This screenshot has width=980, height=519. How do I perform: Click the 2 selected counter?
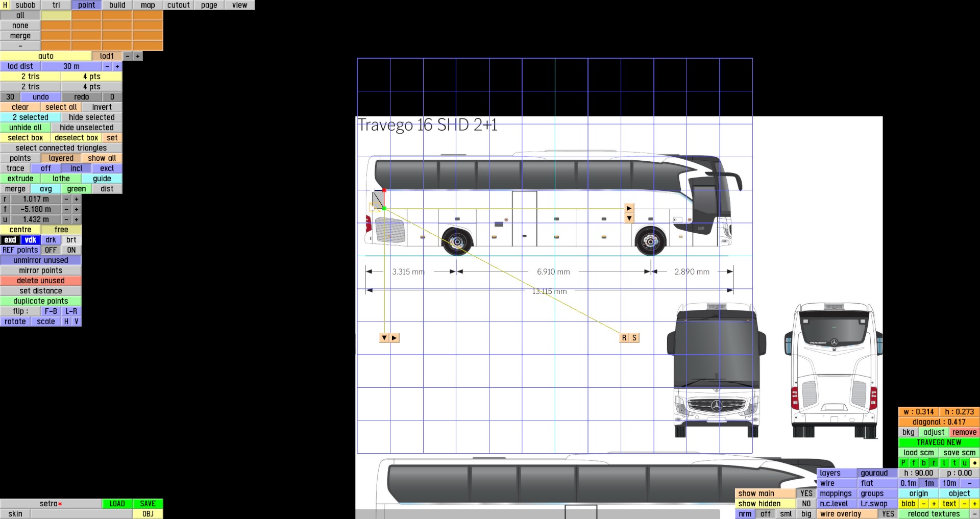click(31, 117)
